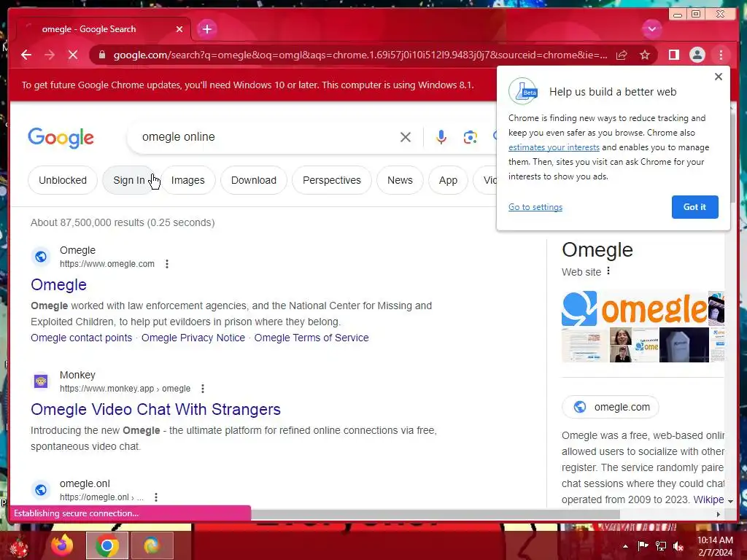
Task: Click the omegle.onl globe favicon
Action: 41,489
